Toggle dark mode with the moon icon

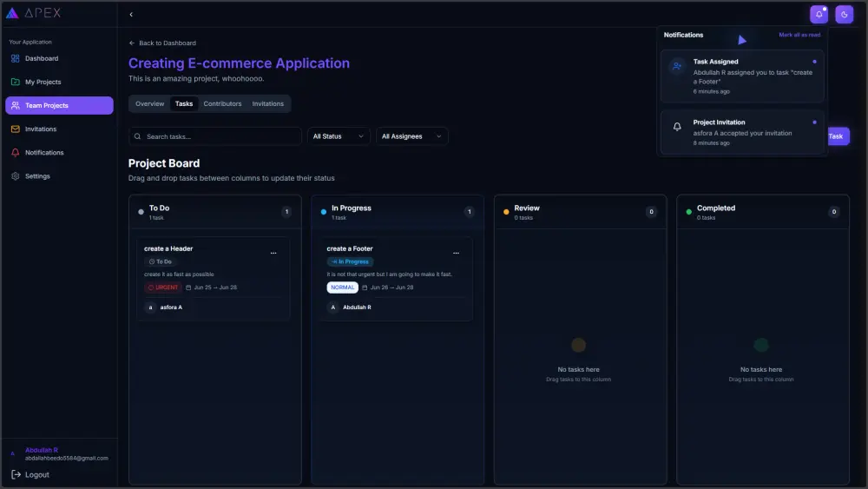(845, 15)
